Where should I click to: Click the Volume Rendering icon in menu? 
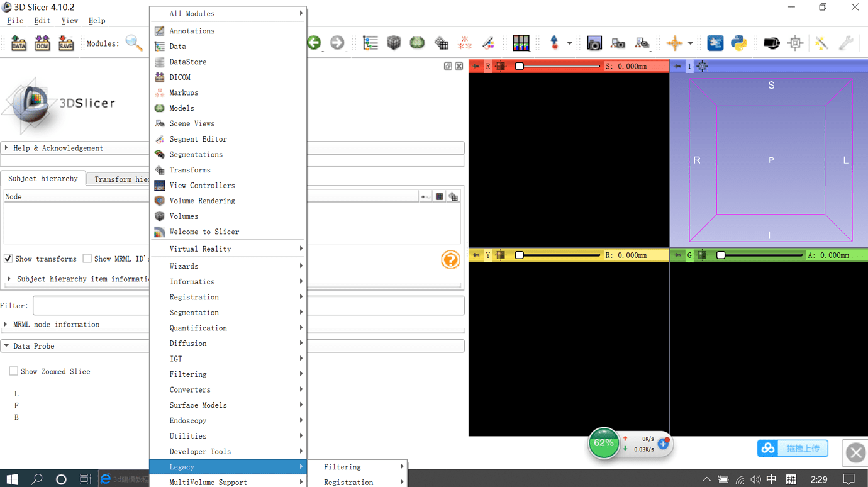tap(160, 201)
